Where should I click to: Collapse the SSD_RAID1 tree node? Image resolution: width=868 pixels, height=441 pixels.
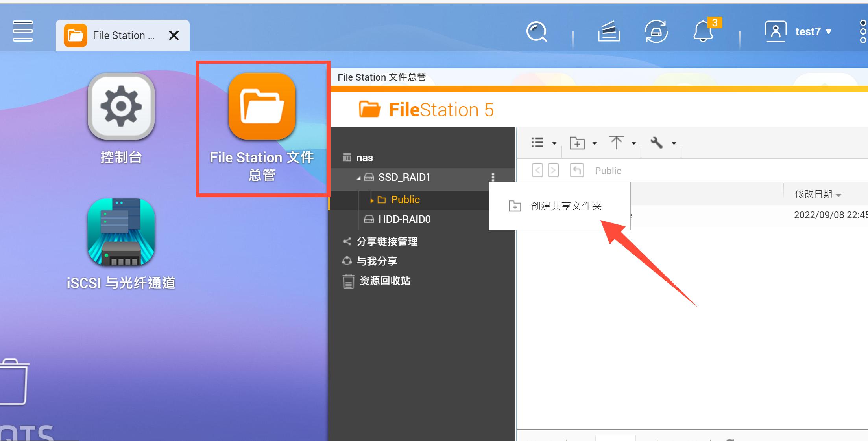(x=358, y=177)
